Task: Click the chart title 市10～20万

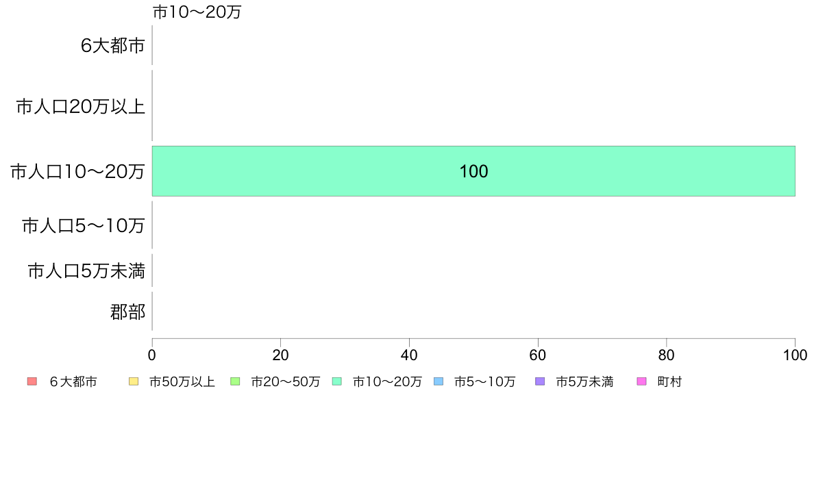Action: [197, 12]
